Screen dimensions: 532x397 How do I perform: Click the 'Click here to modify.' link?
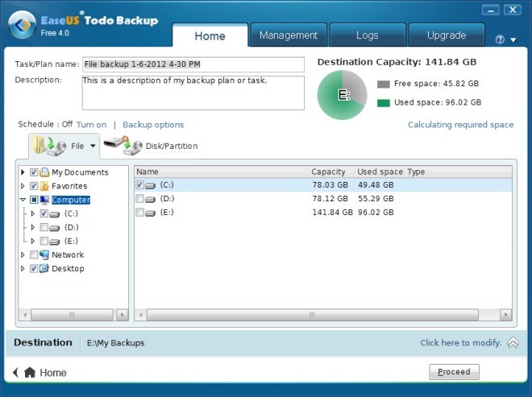point(461,343)
